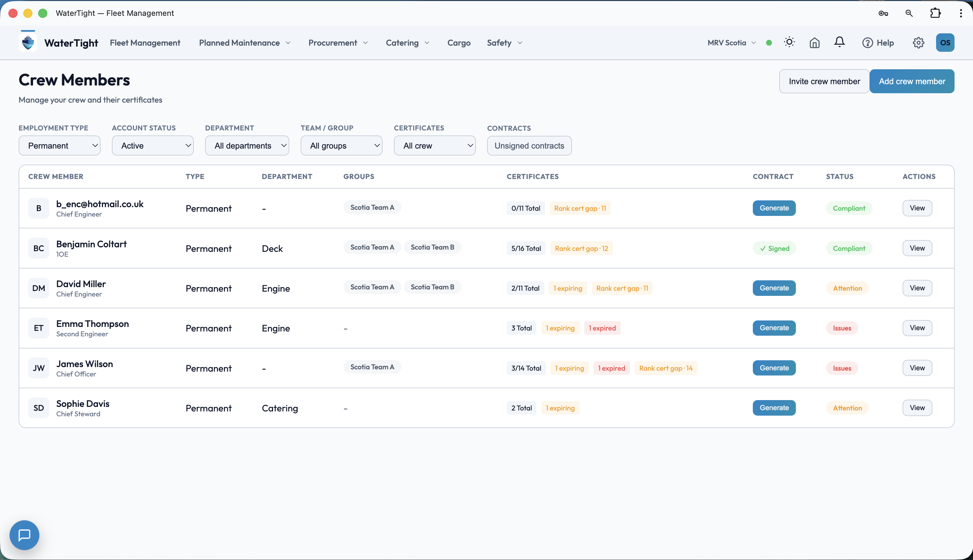The height and width of the screenshot is (560, 973).
Task: Click b_enc@hotmail.co.uk's Compliant status badge
Action: click(849, 208)
